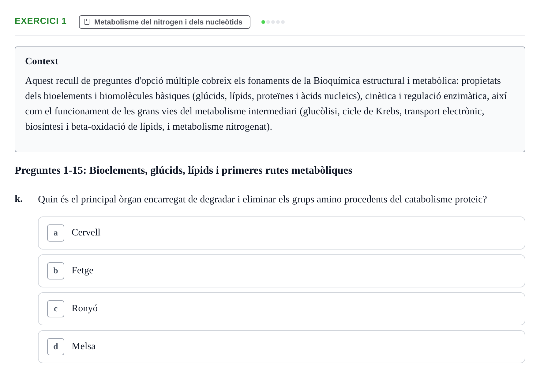Click the last gray progress dot
Screen dimensions: 540x392
tap(283, 22)
